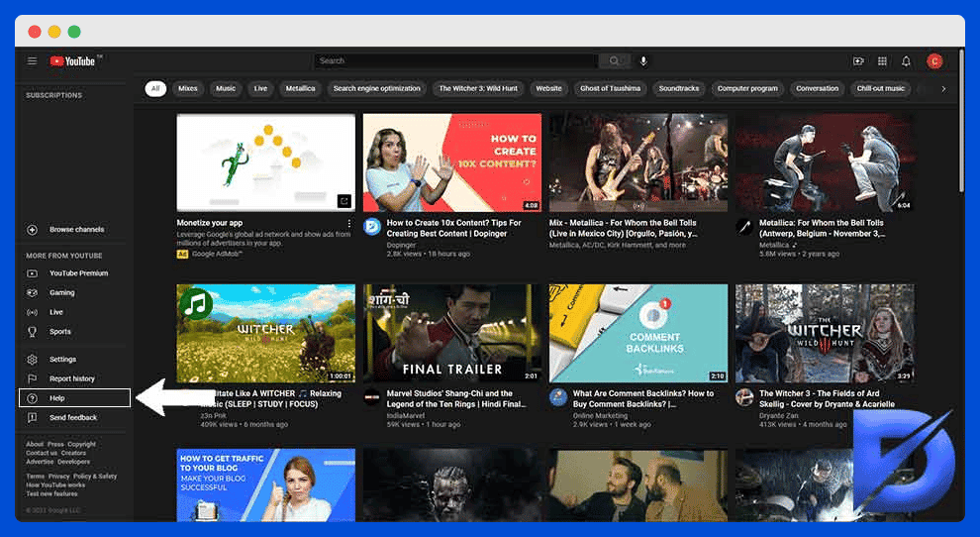
Task: Open the Copyright footer link
Action: (x=82, y=444)
